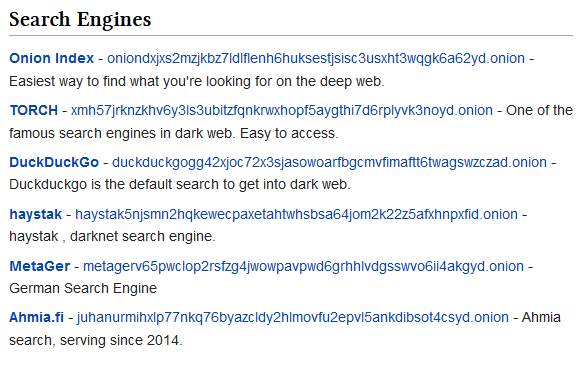Screen dimensions: 586x368
Task: Open the TORCH bold link
Action: pyautogui.click(x=34, y=110)
